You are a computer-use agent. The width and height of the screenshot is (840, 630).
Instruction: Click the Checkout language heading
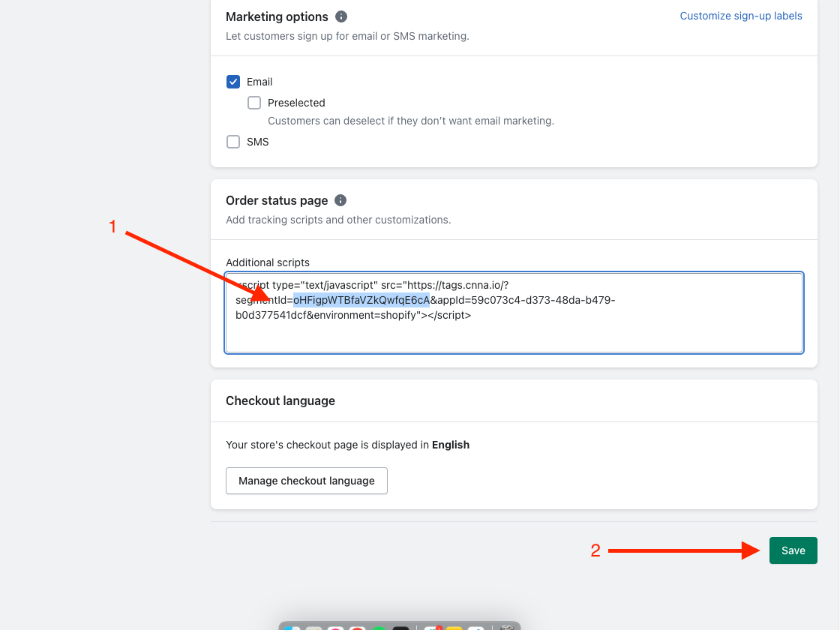tap(280, 400)
